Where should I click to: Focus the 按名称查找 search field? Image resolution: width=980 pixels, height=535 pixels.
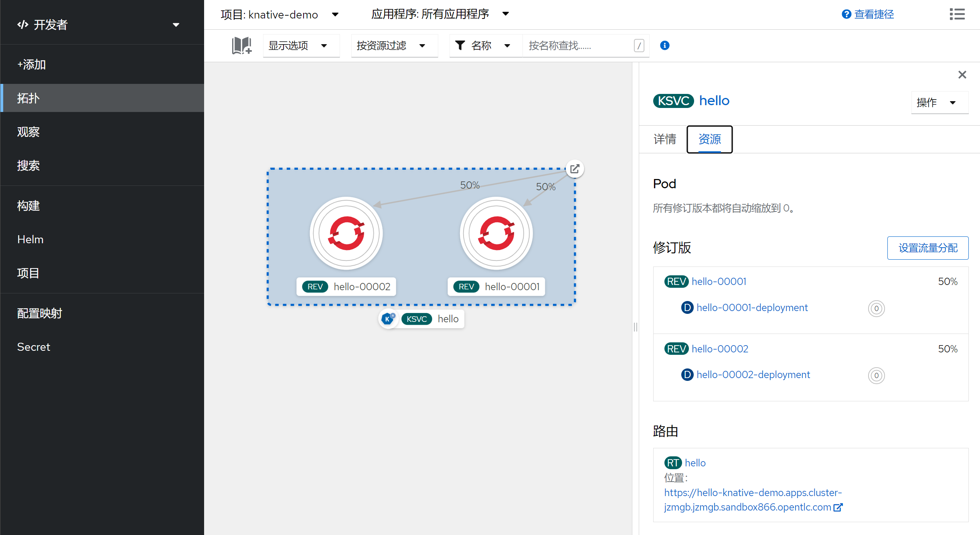pos(579,45)
